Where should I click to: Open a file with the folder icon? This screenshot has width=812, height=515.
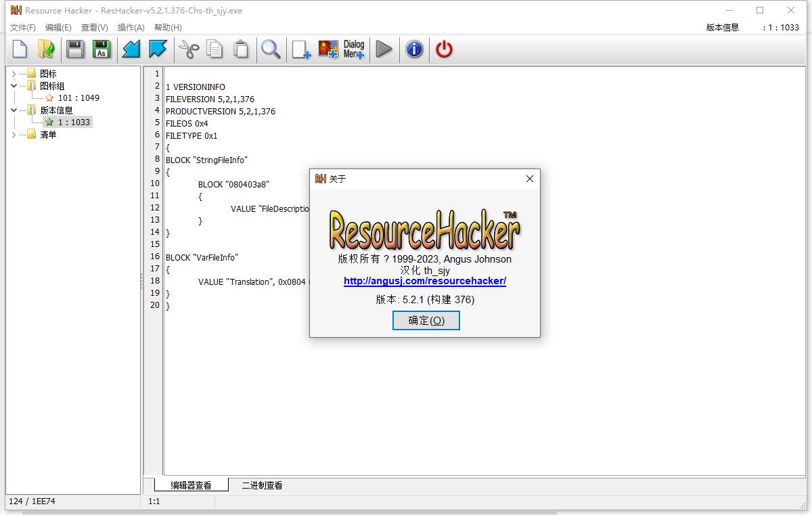click(46, 49)
